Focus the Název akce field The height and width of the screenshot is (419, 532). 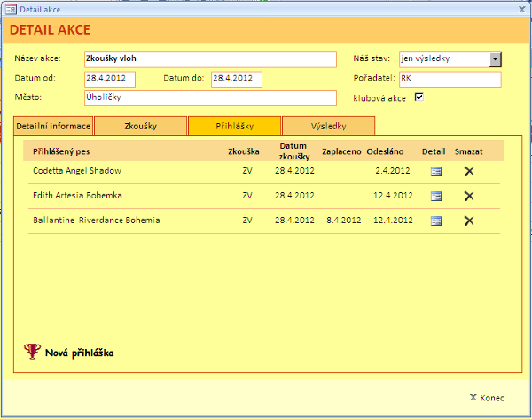210,59
